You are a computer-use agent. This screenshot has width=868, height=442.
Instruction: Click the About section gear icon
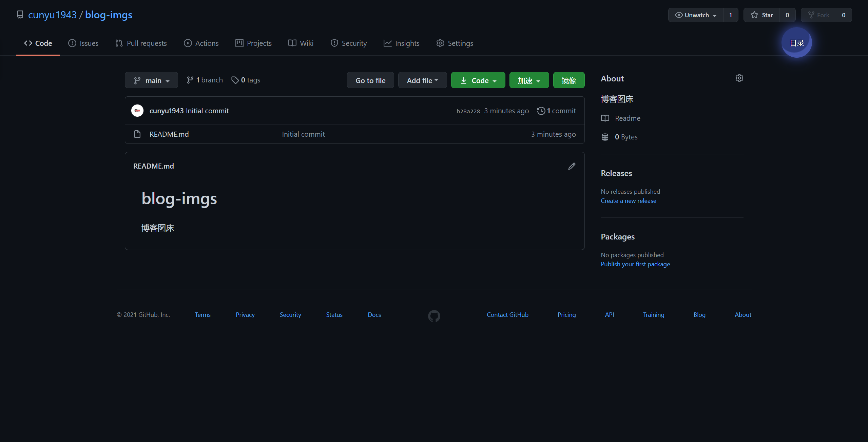point(739,78)
